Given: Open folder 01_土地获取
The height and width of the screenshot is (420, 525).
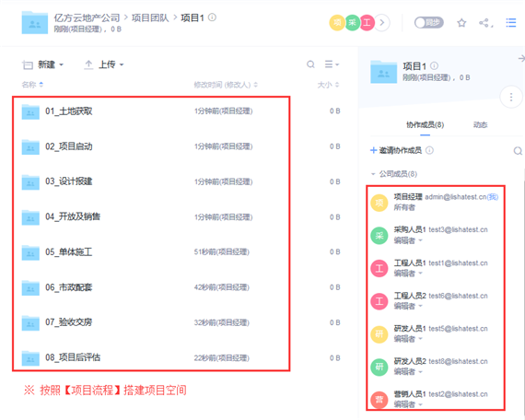Looking at the screenshot, I should point(69,111).
